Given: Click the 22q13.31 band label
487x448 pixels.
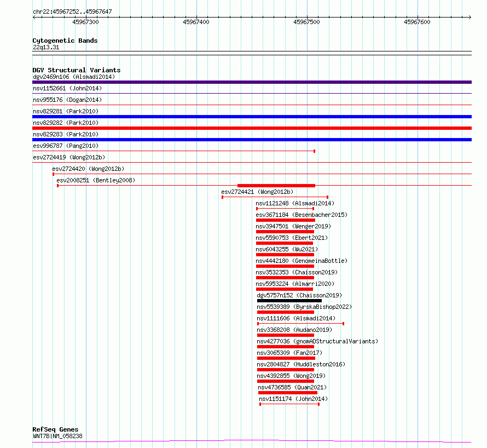Looking at the screenshot, I should (46, 47).
